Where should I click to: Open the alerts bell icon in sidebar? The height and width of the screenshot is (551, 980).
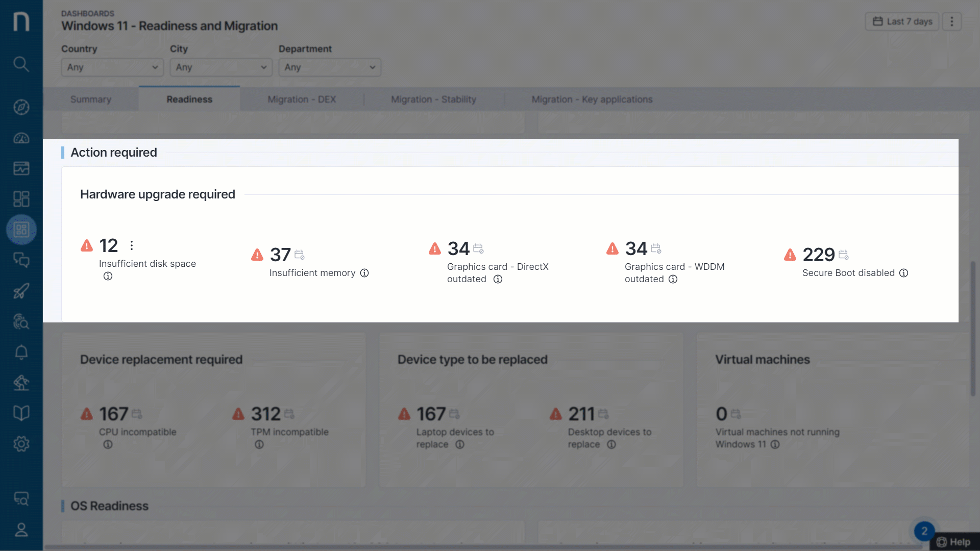tap(21, 352)
